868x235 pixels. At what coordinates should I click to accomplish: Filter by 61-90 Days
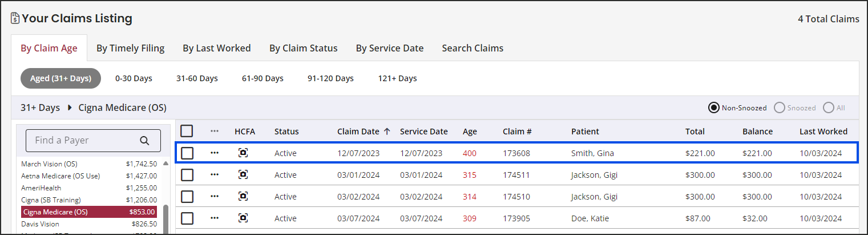pos(263,78)
